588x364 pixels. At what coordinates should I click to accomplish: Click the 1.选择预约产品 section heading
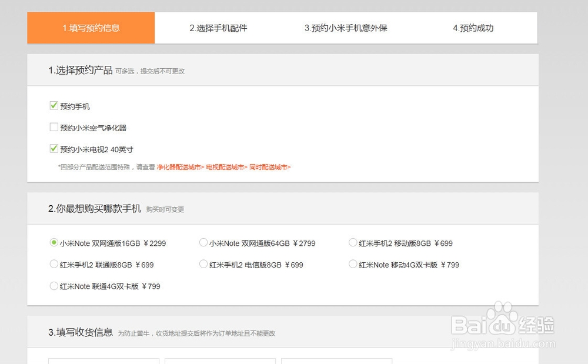[x=81, y=70]
